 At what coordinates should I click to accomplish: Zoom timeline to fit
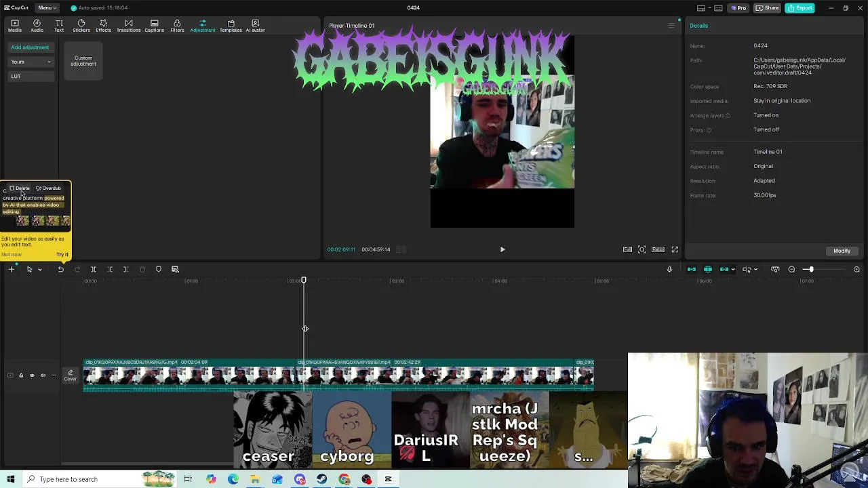[x=775, y=270]
